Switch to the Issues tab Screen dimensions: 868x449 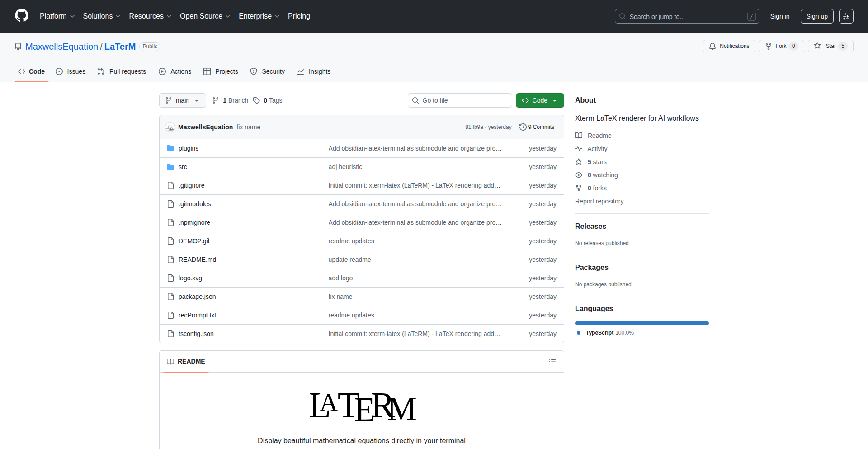(x=71, y=71)
